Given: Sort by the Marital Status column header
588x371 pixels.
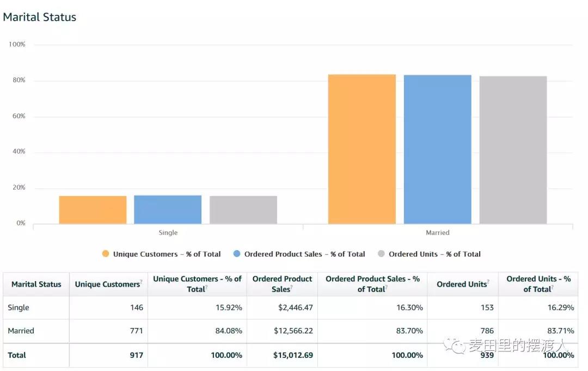Looking at the screenshot, I should pos(36,284).
